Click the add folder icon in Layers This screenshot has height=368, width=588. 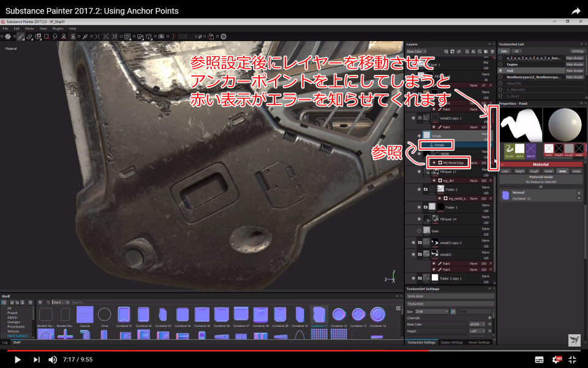pyautogui.click(x=486, y=52)
